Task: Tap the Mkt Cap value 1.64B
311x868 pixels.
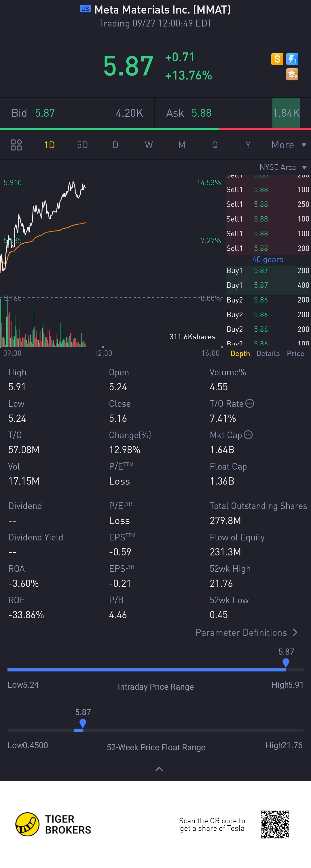Action: (222, 449)
